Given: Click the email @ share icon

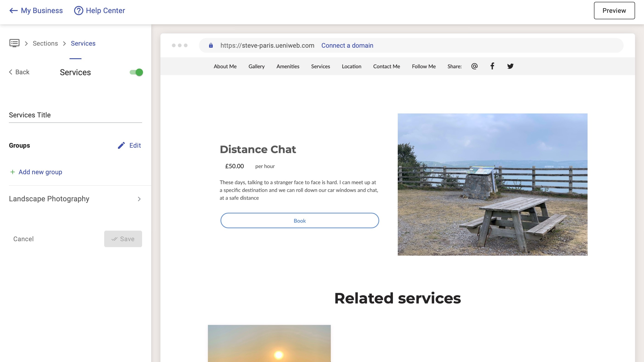Looking at the screenshot, I should [474, 66].
